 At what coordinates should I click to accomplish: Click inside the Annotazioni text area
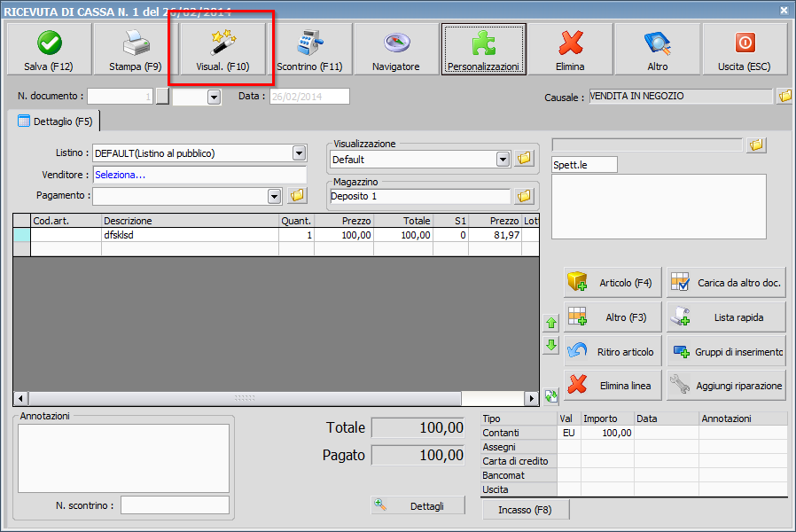click(x=123, y=458)
